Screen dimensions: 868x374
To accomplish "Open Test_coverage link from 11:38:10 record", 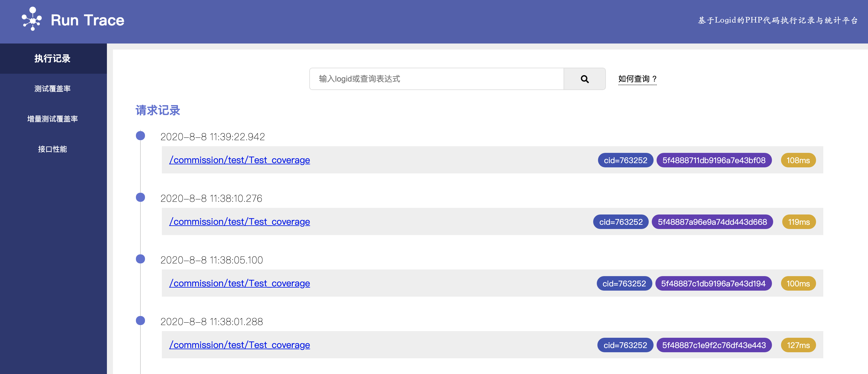I will pyautogui.click(x=239, y=222).
